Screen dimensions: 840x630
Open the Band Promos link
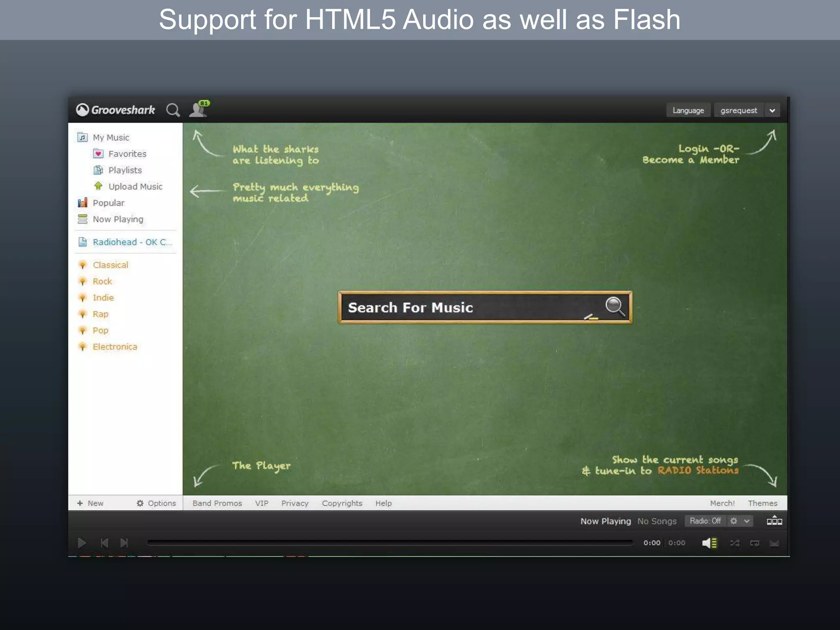coord(217,503)
